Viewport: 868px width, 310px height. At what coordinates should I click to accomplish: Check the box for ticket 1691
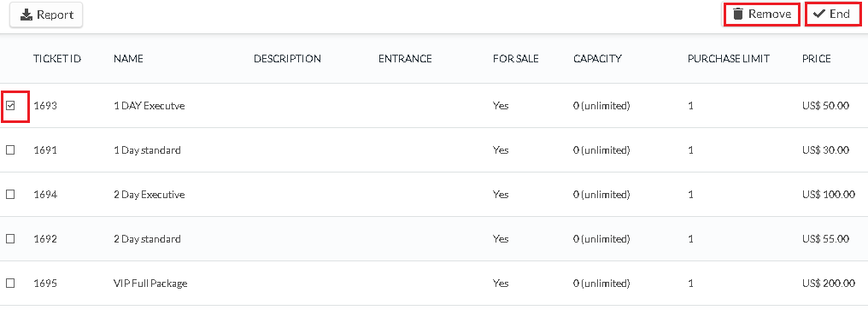(10, 150)
